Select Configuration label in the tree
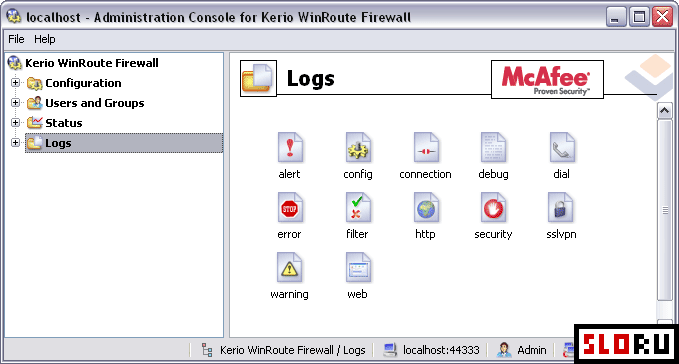The image size is (679, 364). click(x=83, y=83)
